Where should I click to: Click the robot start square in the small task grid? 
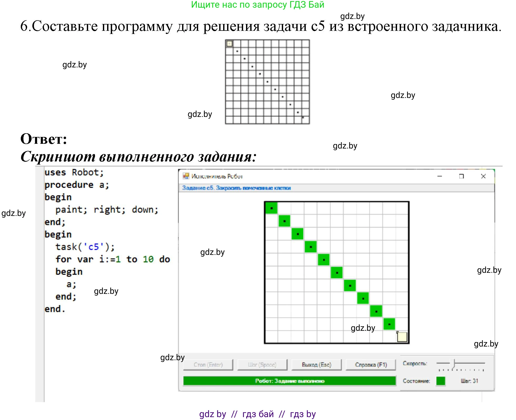(229, 44)
